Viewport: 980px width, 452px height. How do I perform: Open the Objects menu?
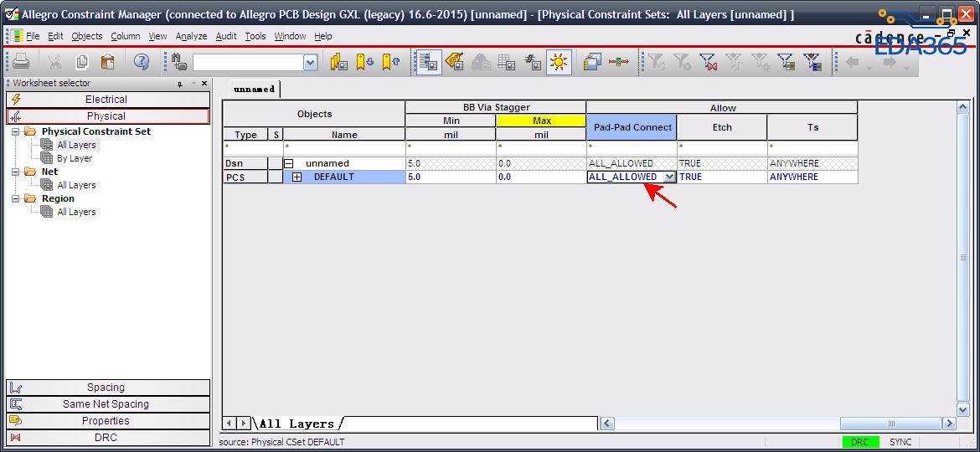[x=87, y=36]
